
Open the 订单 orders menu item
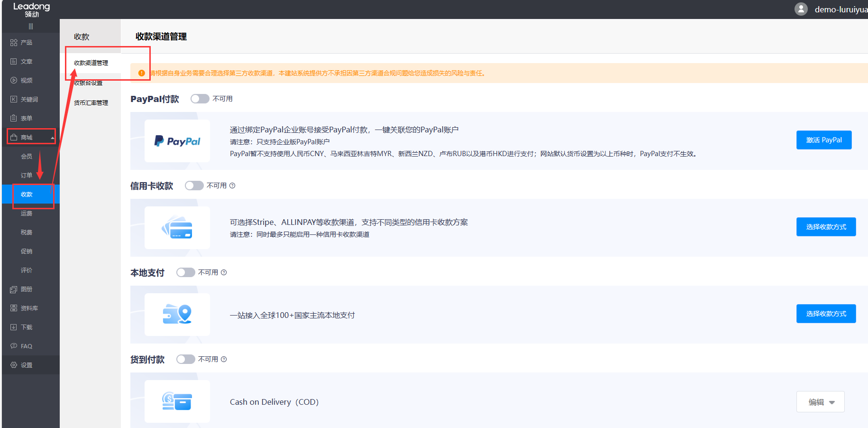point(27,176)
